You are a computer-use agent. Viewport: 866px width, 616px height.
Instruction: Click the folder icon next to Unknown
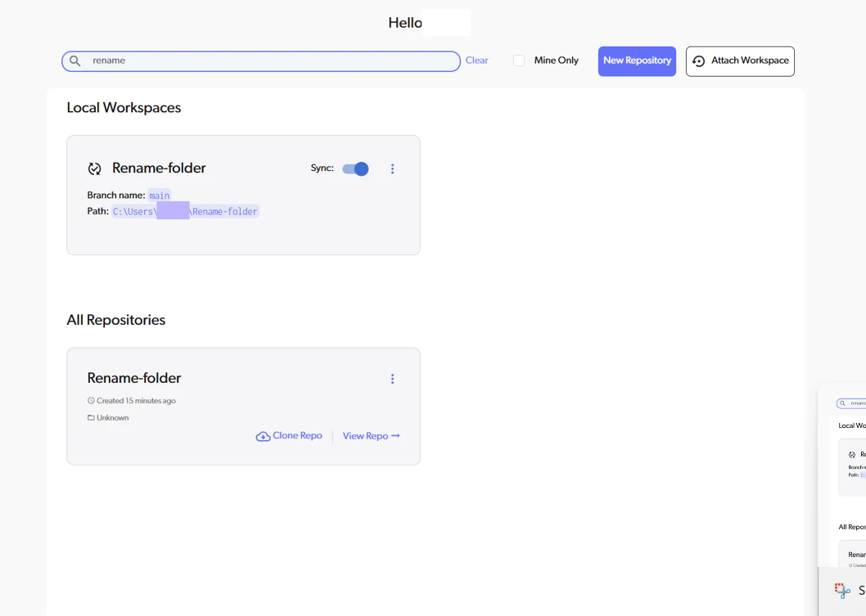[x=91, y=417]
